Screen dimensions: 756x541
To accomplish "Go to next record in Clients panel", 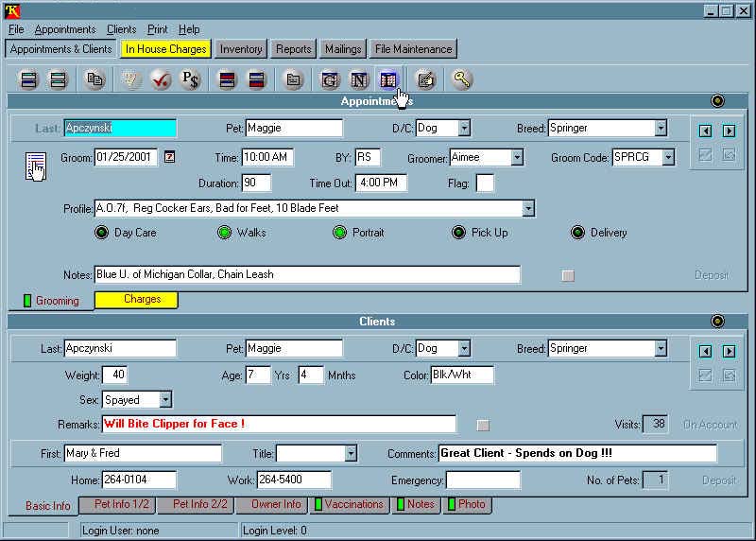I will pos(729,351).
